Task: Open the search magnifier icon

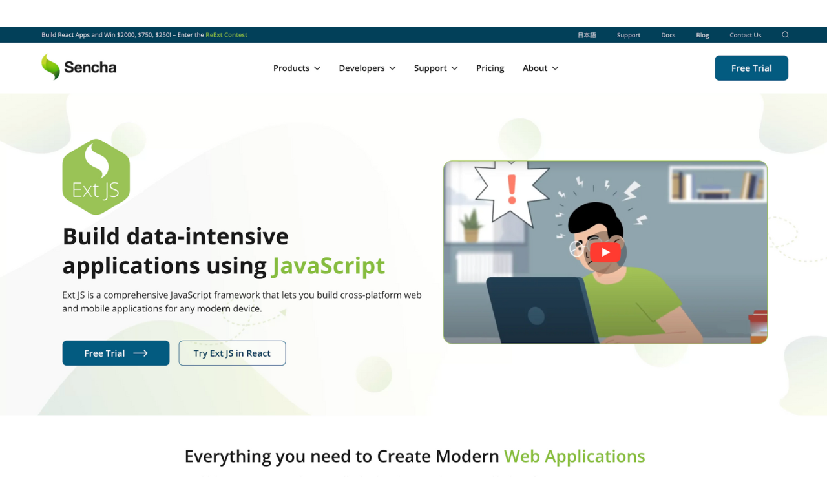Action: pyautogui.click(x=785, y=35)
